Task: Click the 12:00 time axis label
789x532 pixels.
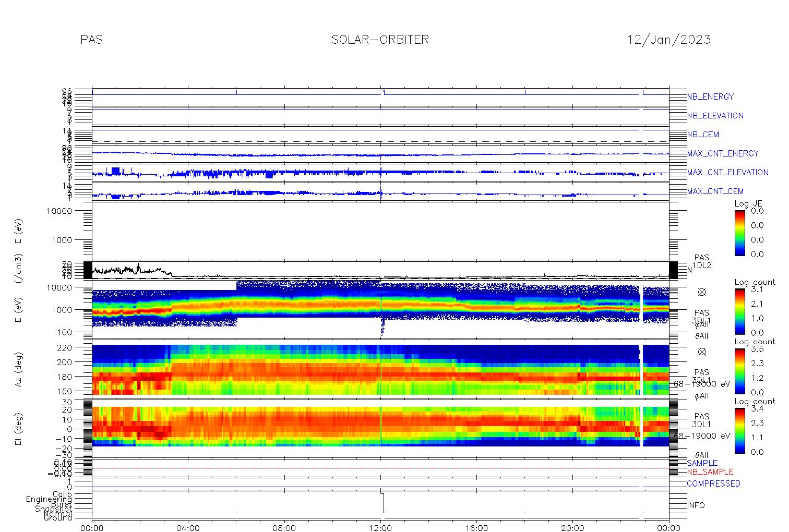Action: tap(380, 527)
